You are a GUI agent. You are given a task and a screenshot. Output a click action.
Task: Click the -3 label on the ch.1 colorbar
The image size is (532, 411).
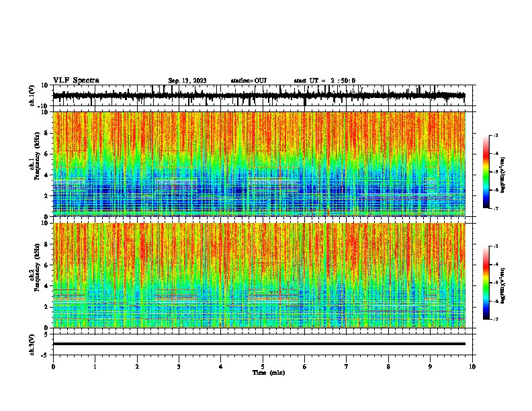[495, 135]
